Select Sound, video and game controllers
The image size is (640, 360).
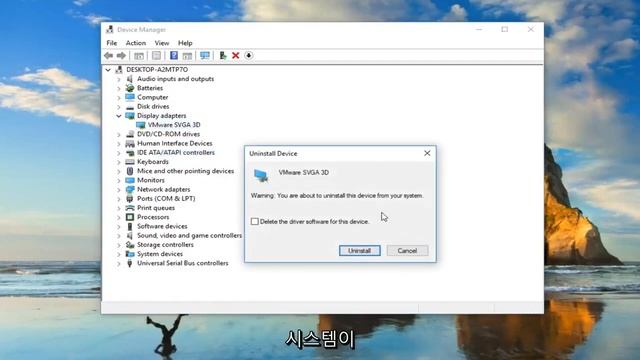tap(189, 236)
